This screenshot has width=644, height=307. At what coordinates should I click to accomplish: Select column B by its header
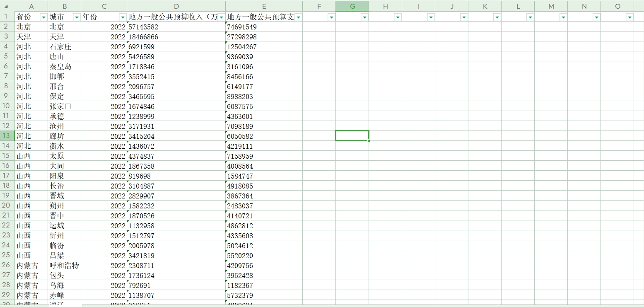pyautogui.click(x=65, y=6)
